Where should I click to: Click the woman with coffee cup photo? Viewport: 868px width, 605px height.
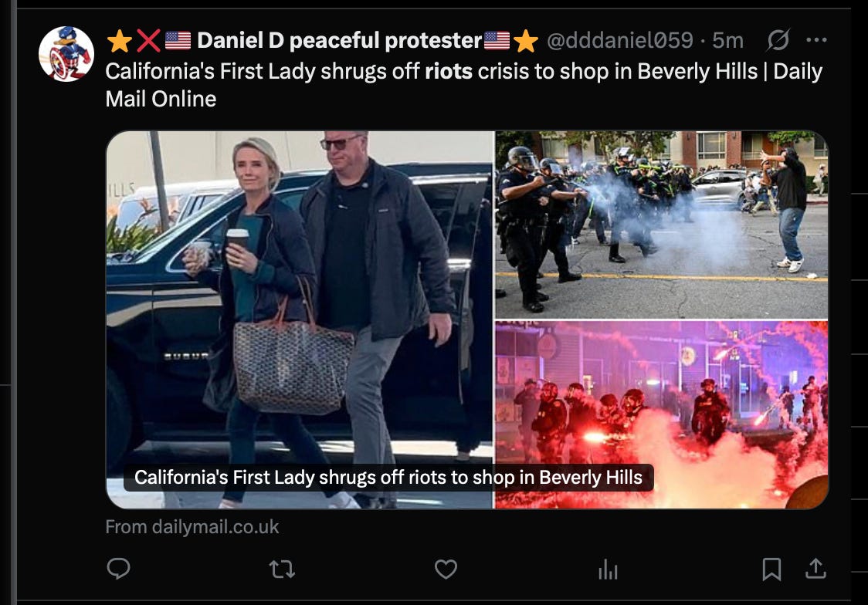click(300, 319)
